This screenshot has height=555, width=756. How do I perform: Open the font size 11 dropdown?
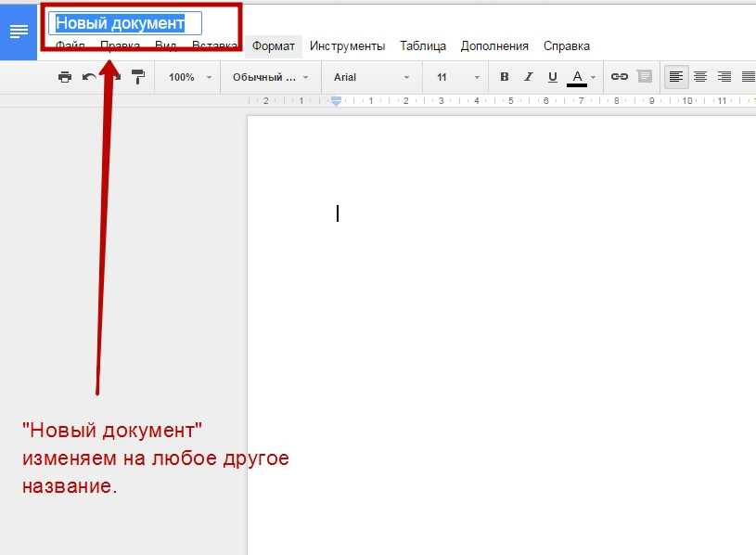(458, 77)
